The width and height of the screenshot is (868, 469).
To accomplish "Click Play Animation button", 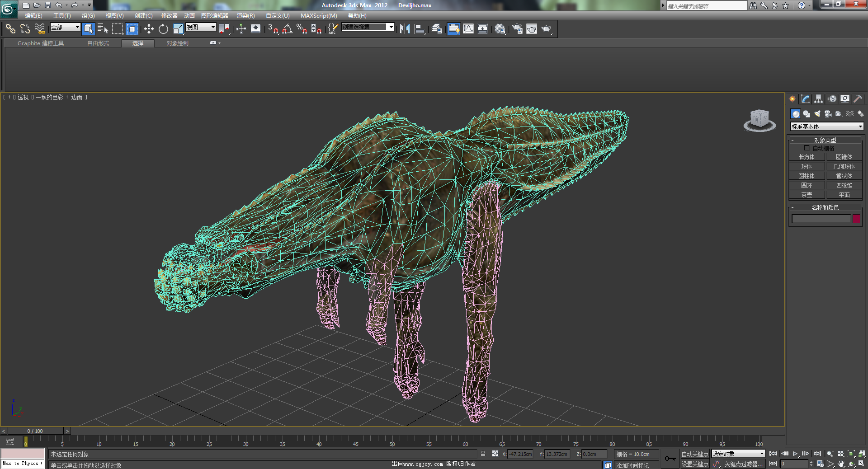I will click(x=795, y=454).
